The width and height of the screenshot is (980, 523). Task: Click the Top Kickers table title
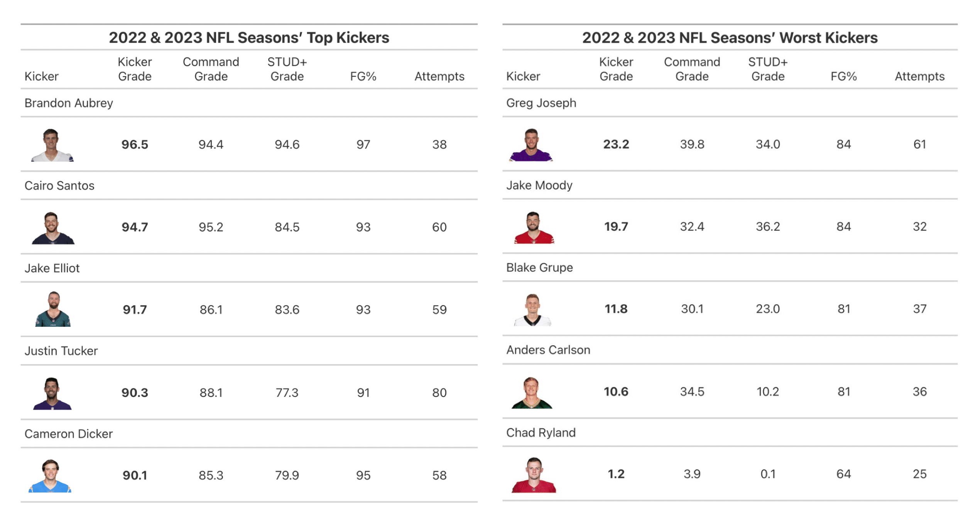(x=249, y=37)
